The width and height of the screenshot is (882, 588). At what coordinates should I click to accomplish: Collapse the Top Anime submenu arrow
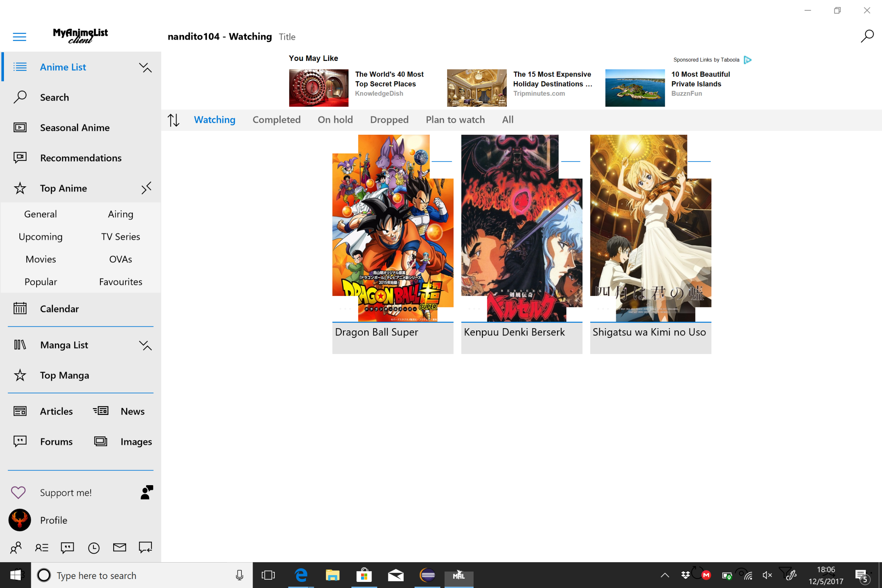[x=146, y=188]
